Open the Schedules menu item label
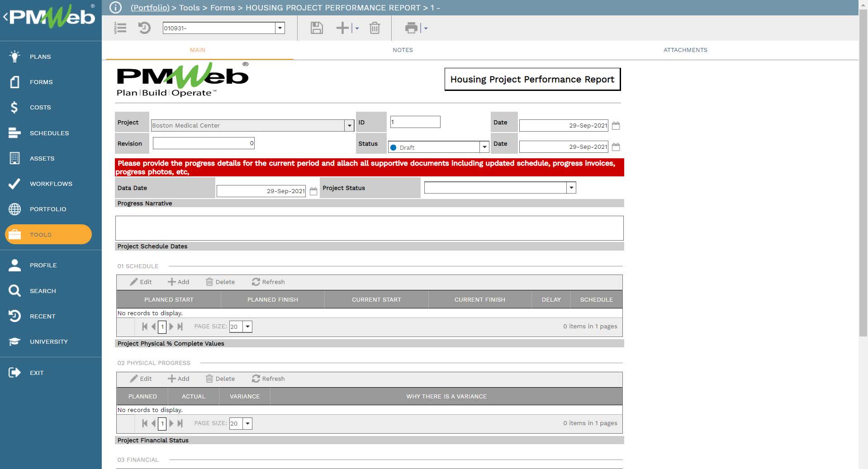The image size is (868, 469). pyautogui.click(x=49, y=133)
